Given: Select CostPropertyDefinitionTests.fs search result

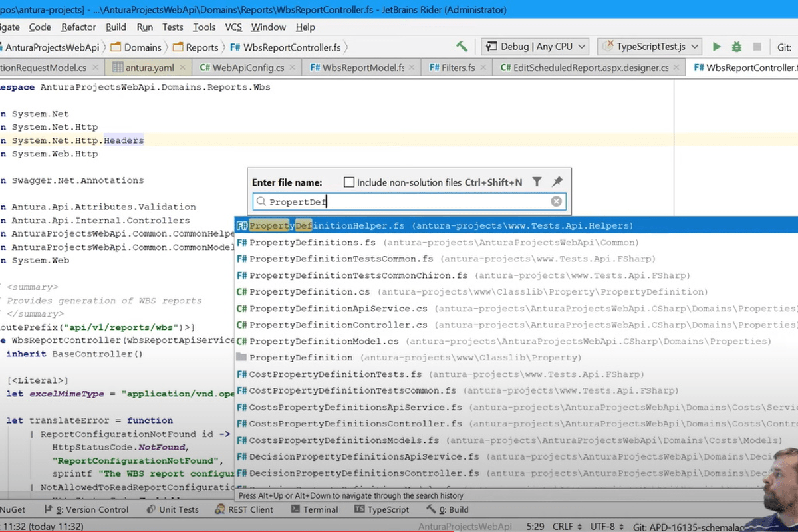Looking at the screenshot, I should (516, 374).
